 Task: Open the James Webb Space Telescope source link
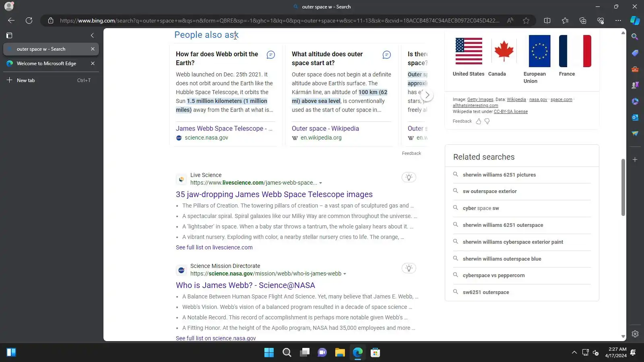pyautogui.click(x=224, y=129)
